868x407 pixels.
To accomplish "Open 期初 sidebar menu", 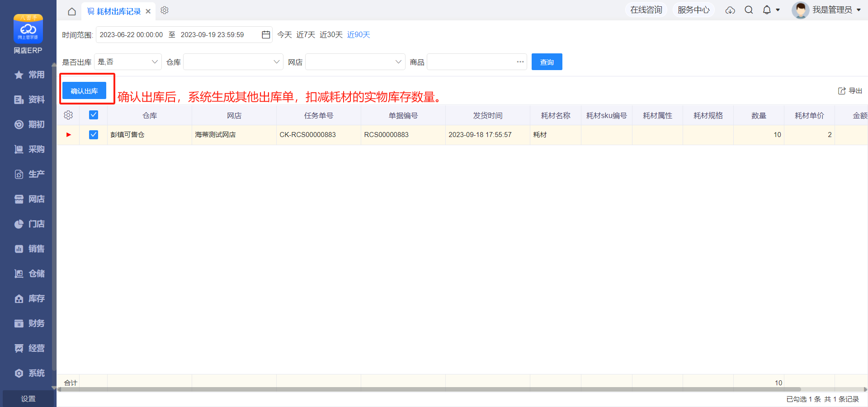I will coord(29,124).
